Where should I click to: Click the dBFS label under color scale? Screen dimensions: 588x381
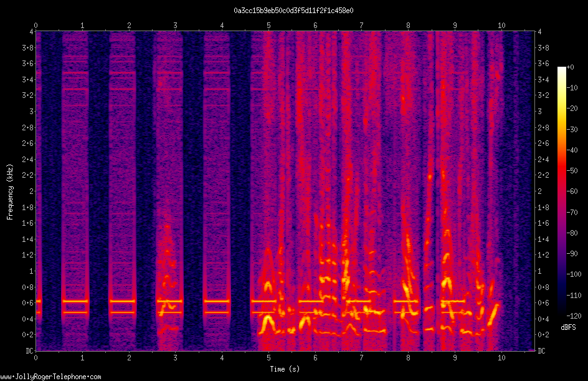click(x=568, y=327)
